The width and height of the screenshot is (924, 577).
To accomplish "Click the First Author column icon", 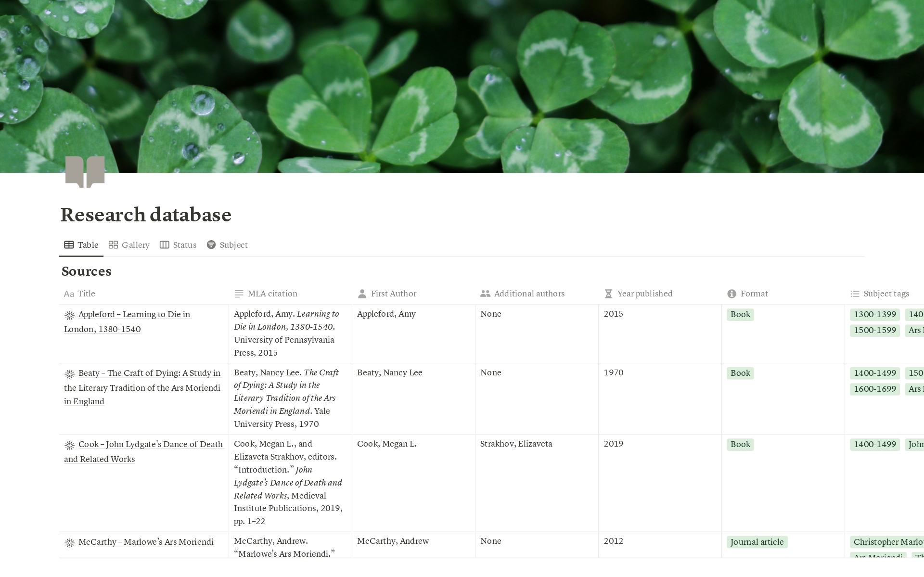I will click(x=362, y=293).
